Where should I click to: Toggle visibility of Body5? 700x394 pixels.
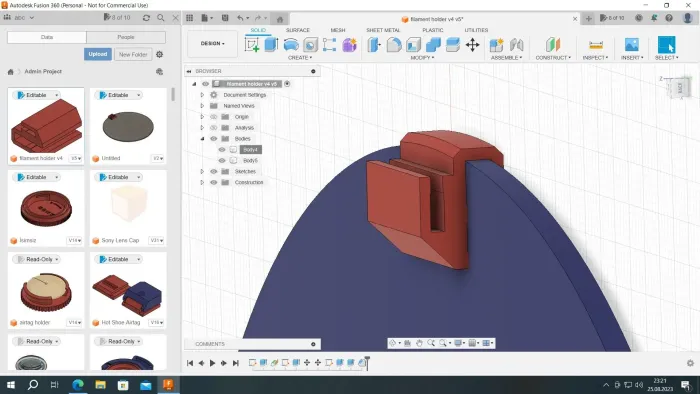(x=222, y=161)
